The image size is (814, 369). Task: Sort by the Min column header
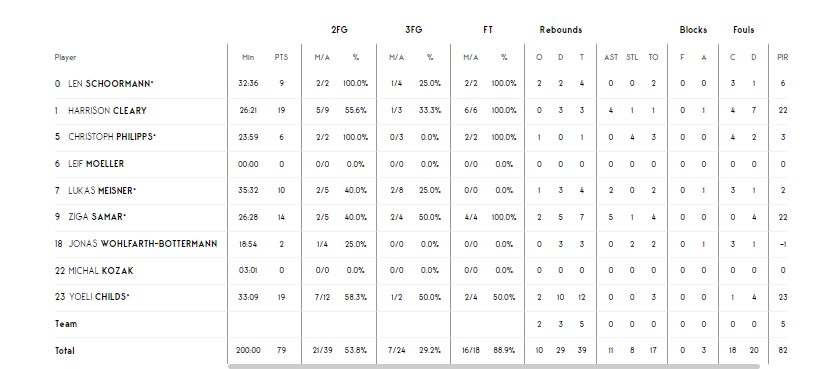pyautogui.click(x=248, y=58)
